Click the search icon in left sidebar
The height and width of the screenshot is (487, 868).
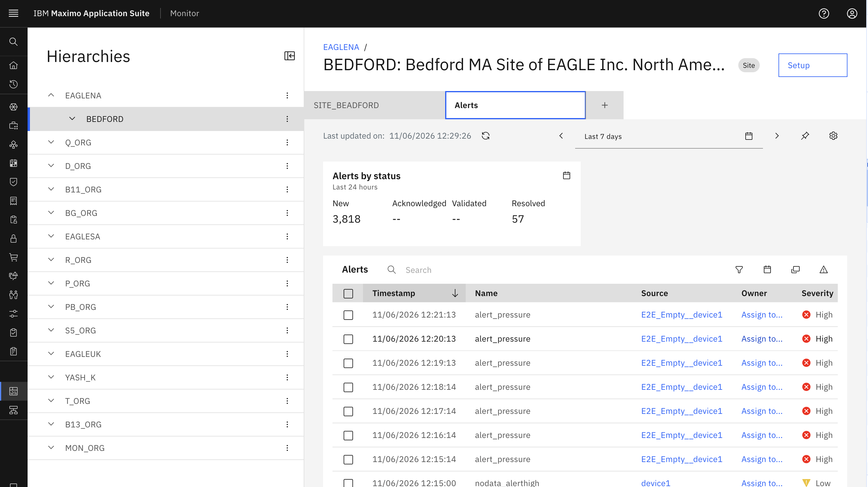point(13,41)
